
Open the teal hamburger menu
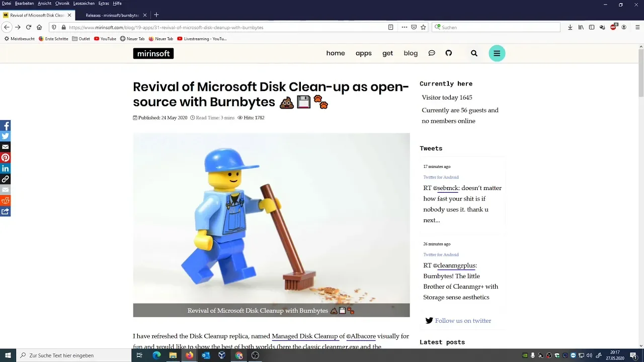(x=497, y=53)
